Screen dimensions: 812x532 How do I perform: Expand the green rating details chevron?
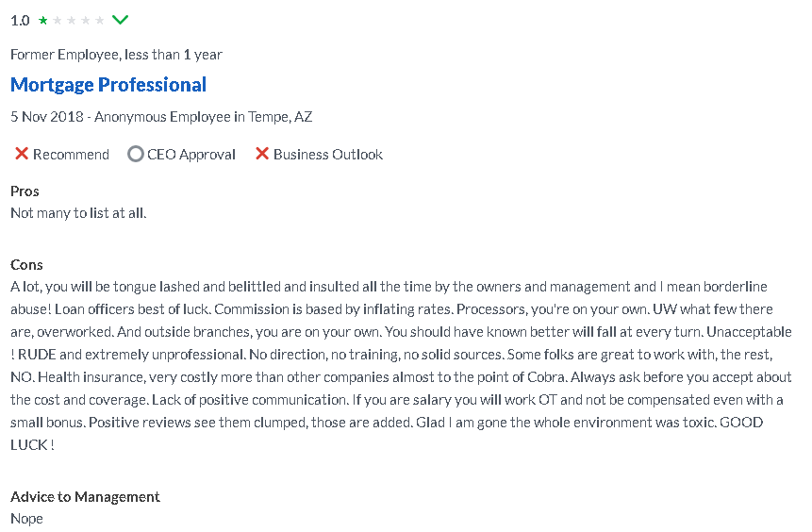120,20
